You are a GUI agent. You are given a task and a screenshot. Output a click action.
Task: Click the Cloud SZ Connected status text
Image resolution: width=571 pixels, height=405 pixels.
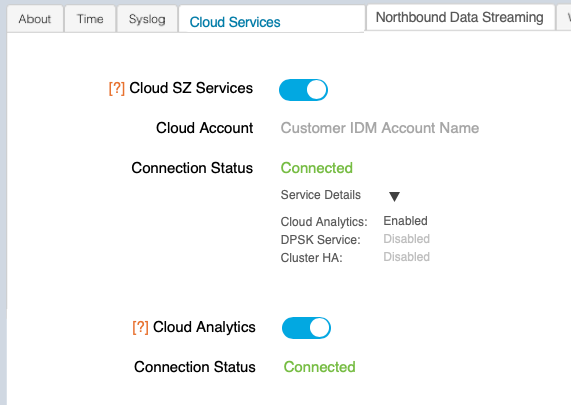click(x=316, y=168)
